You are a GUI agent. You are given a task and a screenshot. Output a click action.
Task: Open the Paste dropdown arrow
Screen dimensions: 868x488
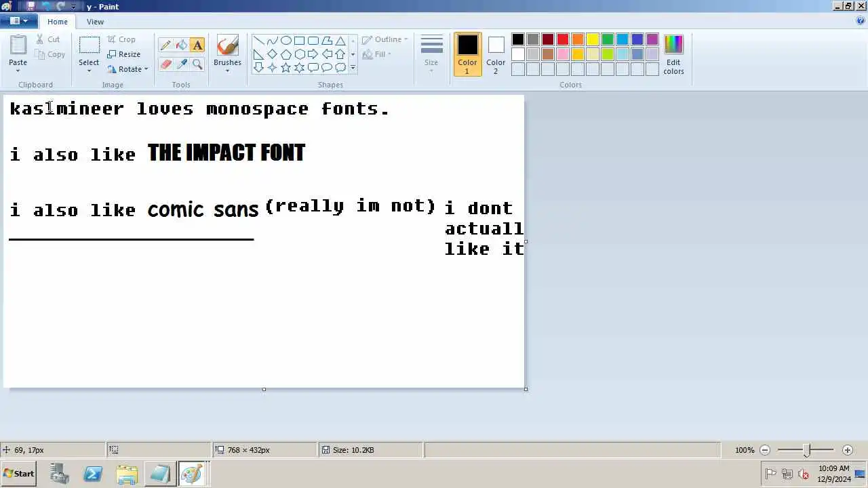[x=18, y=70]
